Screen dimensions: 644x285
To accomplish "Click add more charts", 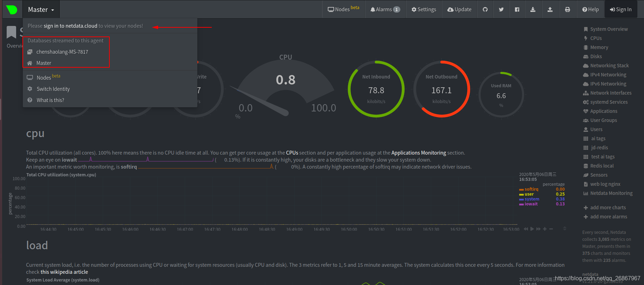I will click(x=608, y=208).
